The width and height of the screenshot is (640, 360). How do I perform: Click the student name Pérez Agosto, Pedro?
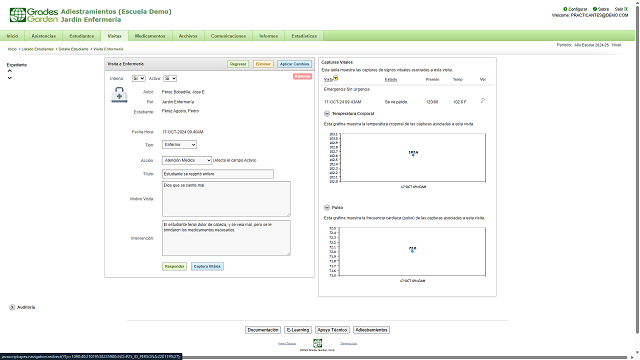click(x=180, y=111)
